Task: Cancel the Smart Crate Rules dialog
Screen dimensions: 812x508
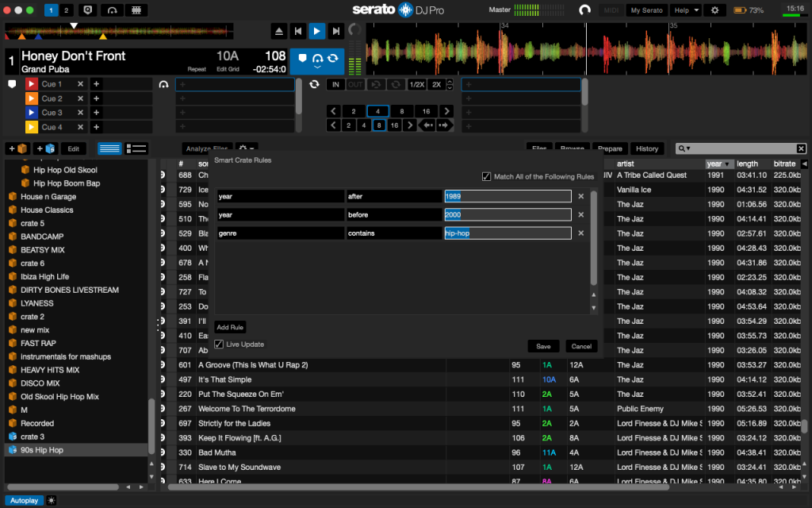Action: 581,346
